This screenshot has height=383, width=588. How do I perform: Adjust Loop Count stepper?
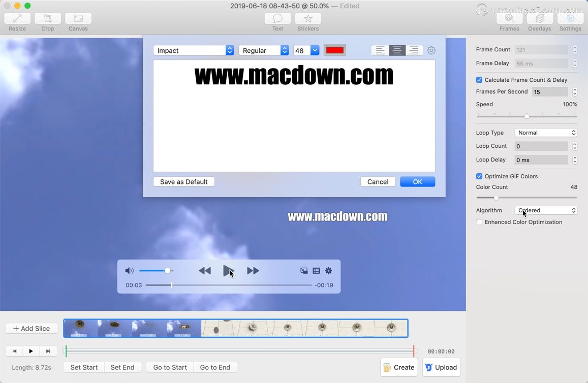(574, 146)
